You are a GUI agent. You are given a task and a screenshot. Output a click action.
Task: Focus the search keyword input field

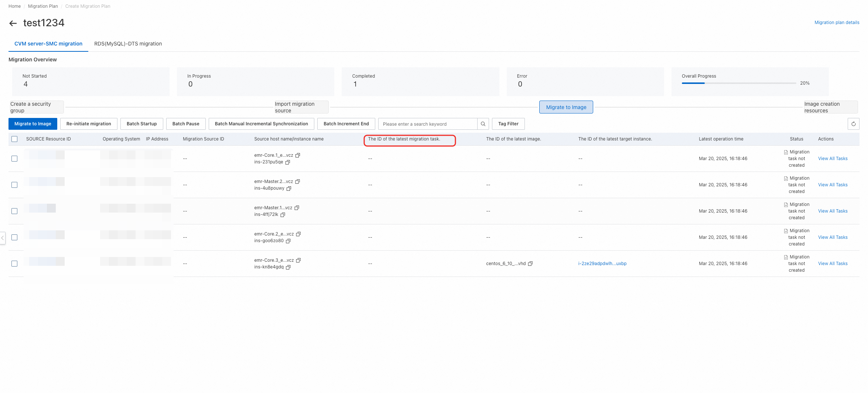(428, 124)
